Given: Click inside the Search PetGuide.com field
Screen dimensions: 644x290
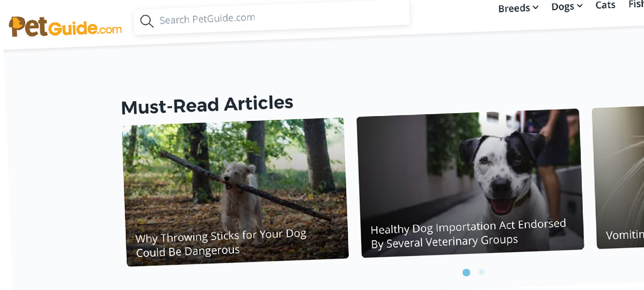Looking at the screenshot, I should (x=272, y=19).
